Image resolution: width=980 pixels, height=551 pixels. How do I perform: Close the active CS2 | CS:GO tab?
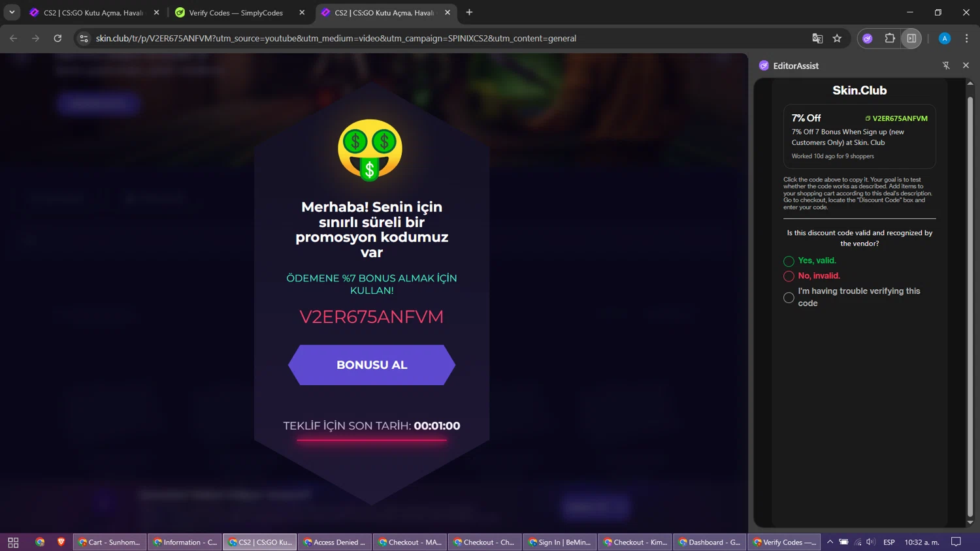point(448,12)
